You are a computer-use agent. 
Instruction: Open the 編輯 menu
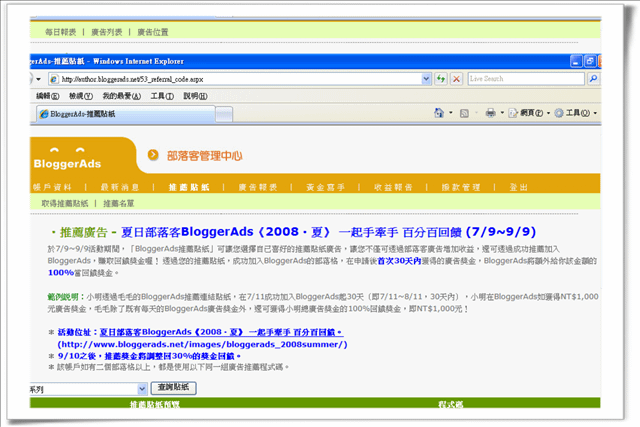(47, 96)
